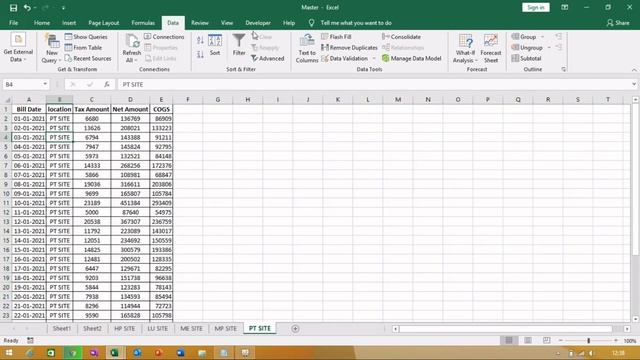Click Remove Duplicates
Screen dimensions: 640x360
click(x=349, y=48)
